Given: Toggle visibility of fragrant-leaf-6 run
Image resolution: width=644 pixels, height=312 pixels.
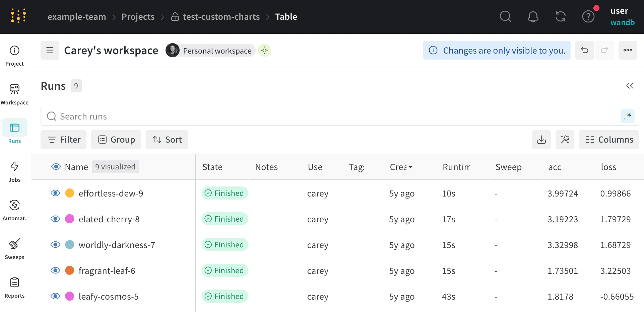Looking at the screenshot, I should 55,270.
